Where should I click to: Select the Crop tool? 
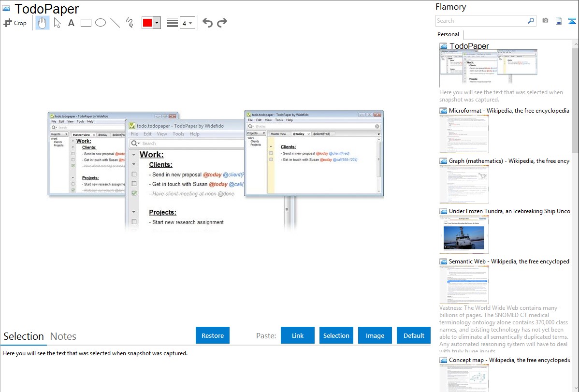[15, 23]
